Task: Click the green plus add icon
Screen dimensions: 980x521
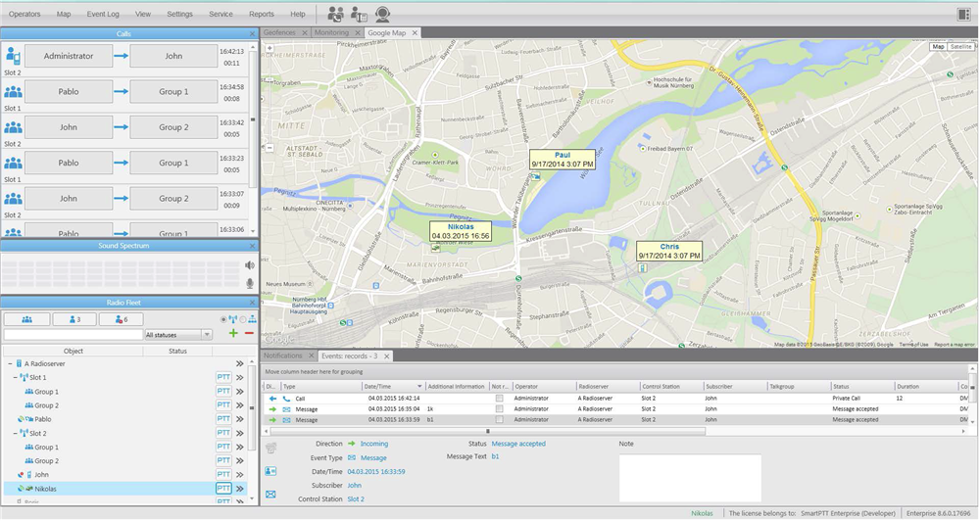Action: pos(233,334)
